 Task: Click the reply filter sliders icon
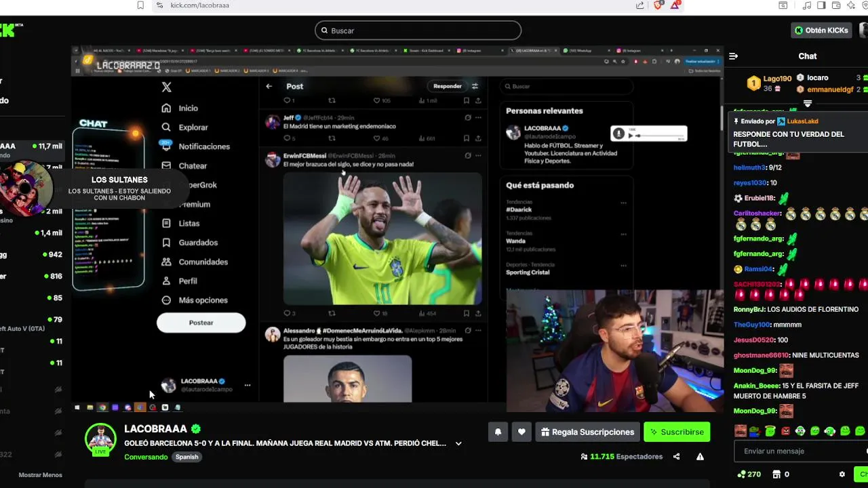(x=475, y=86)
